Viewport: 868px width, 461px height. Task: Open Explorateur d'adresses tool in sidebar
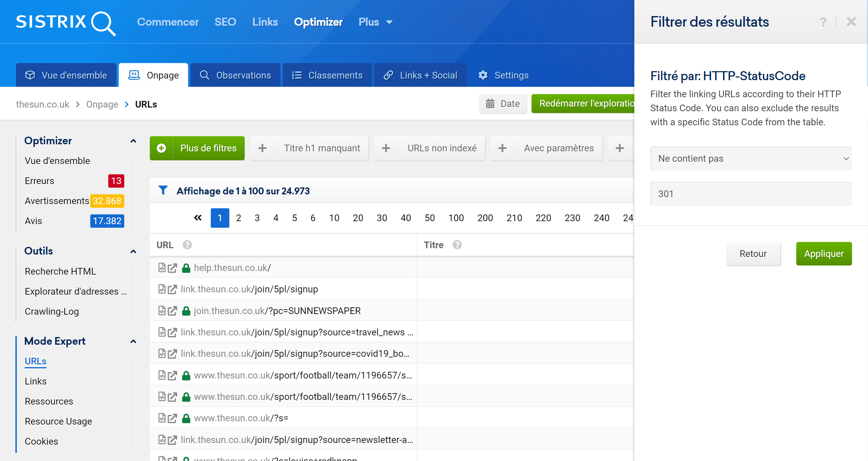pos(76,291)
